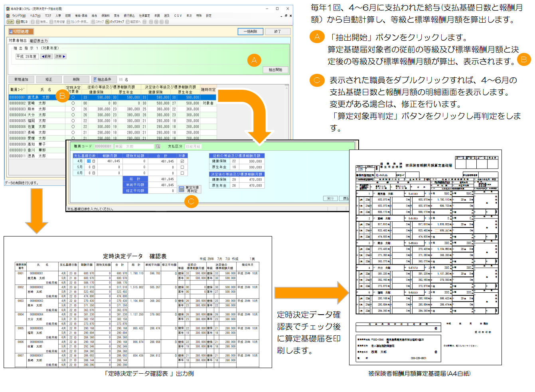Click the magnifier search icon beside employee name
Screen dimensions: 535x392
click(x=158, y=146)
